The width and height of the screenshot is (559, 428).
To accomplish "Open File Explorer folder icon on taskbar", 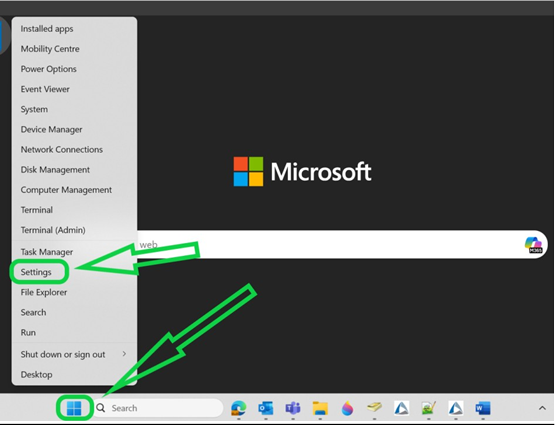I will click(320, 408).
